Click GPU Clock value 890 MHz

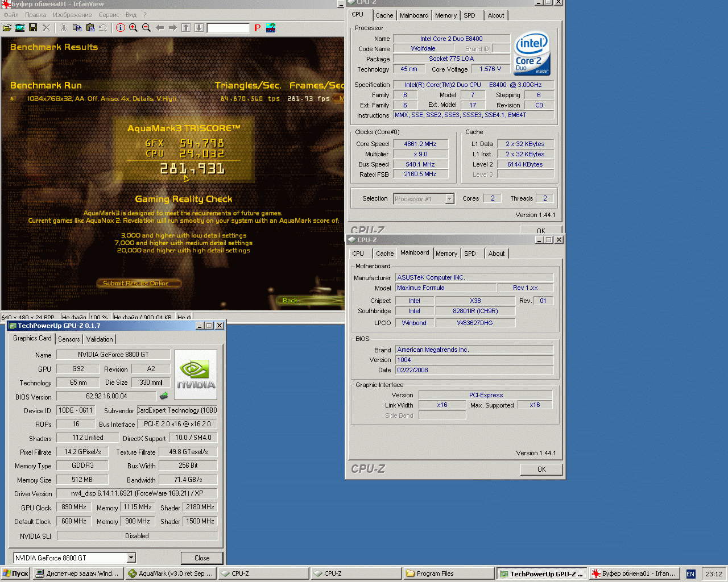(x=74, y=507)
